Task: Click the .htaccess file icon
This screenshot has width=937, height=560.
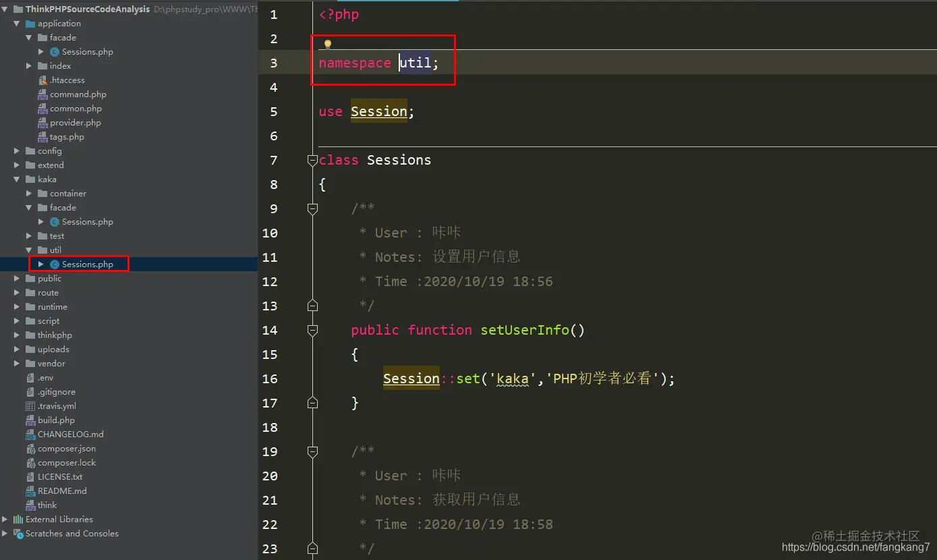Action: [42, 80]
